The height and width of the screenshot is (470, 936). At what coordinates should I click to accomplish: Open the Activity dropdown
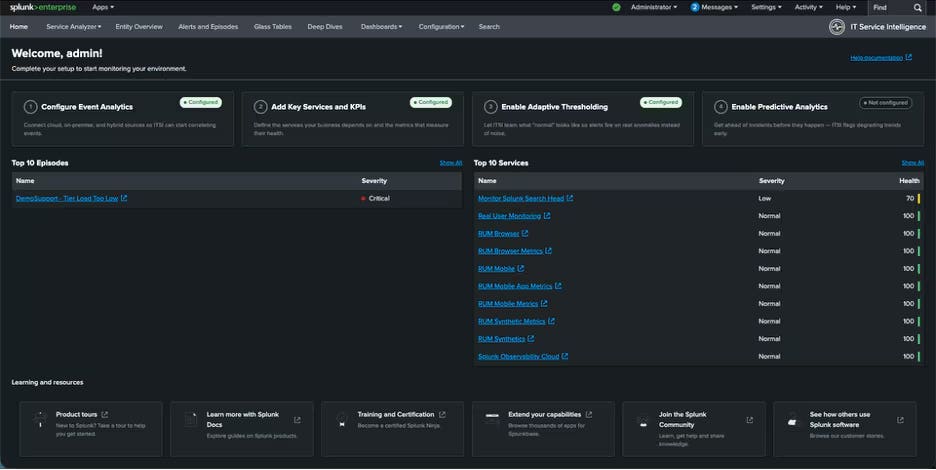pos(808,7)
